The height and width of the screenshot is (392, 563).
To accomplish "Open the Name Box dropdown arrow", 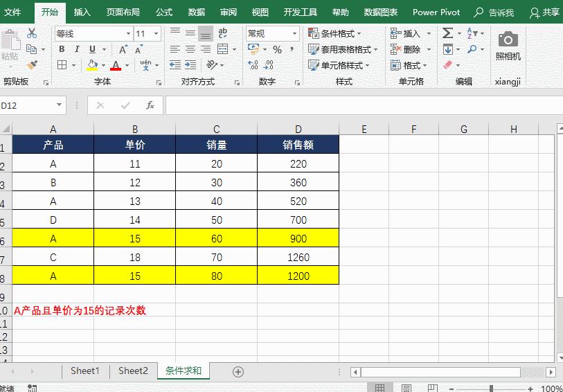I will pos(60,105).
